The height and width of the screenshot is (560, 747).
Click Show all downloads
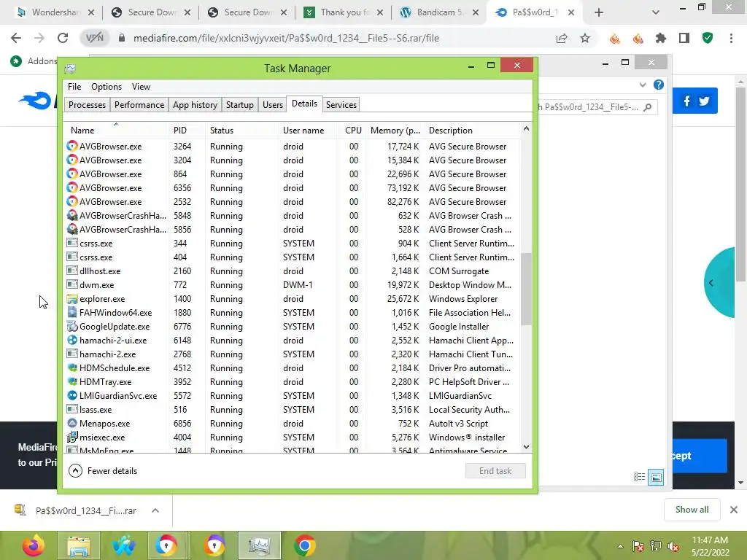click(x=692, y=510)
